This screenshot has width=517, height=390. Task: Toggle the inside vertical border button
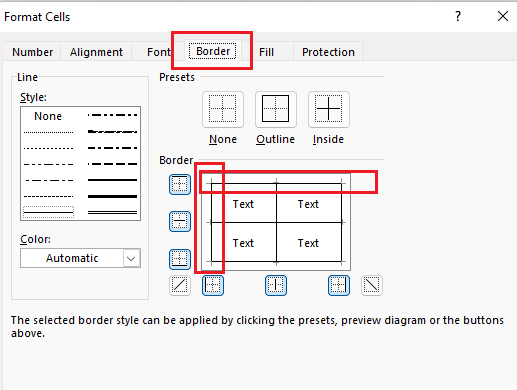(276, 285)
